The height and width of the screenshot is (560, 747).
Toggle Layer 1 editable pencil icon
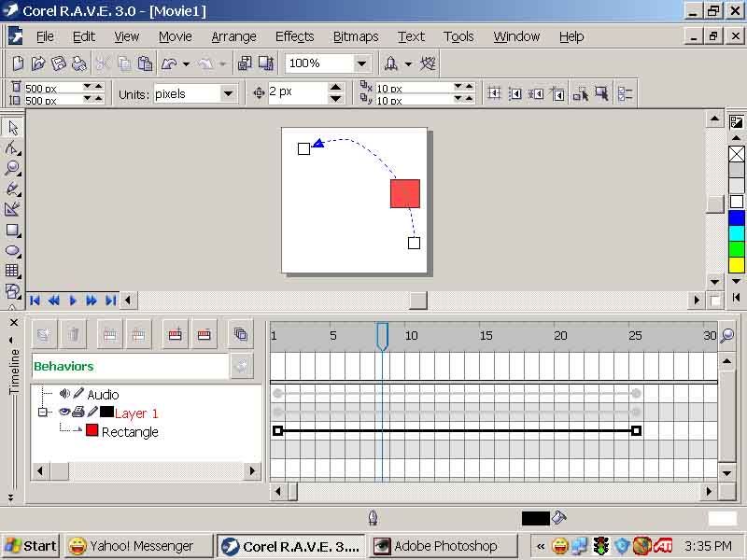(x=92, y=412)
